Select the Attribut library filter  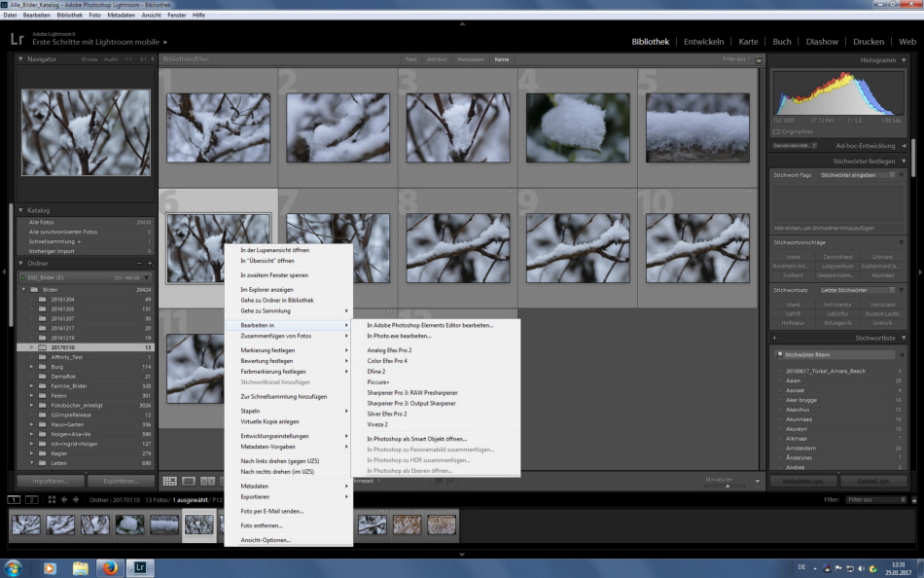437,59
